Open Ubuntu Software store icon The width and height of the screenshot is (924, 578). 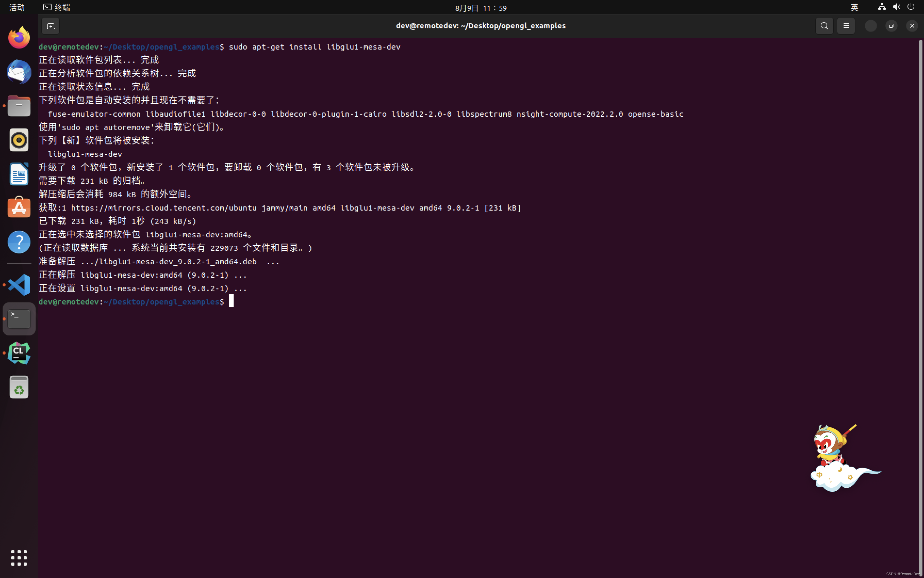click(19, 207)
